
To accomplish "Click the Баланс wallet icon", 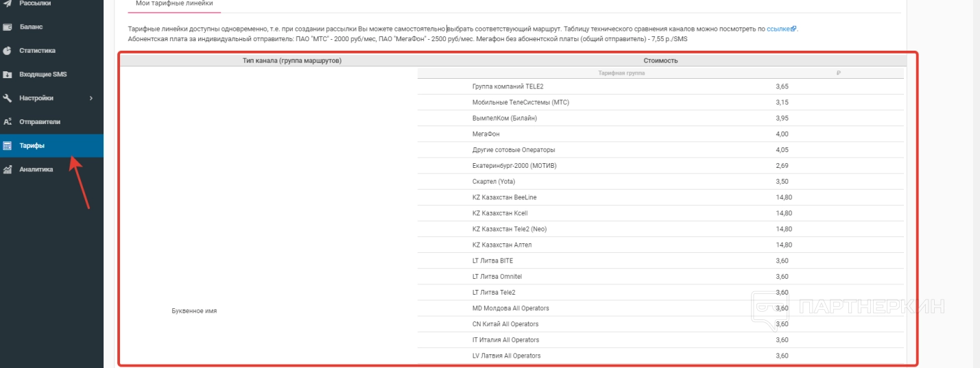I will tap(8, 27).
